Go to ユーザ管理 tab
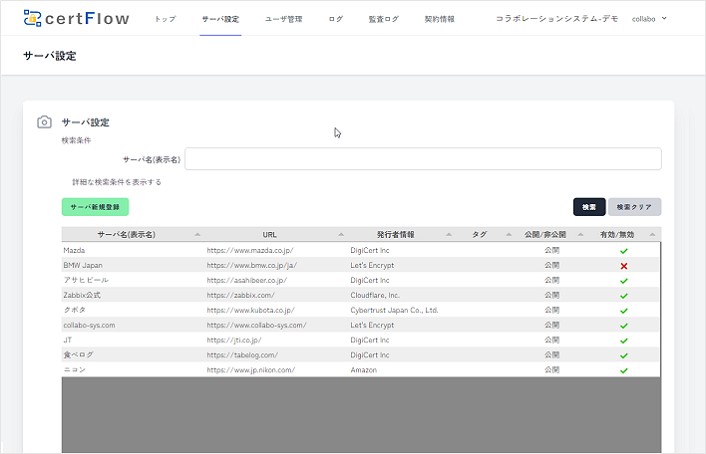The width and height of the screenshot is (706, 454). click(x=284, y=19)
